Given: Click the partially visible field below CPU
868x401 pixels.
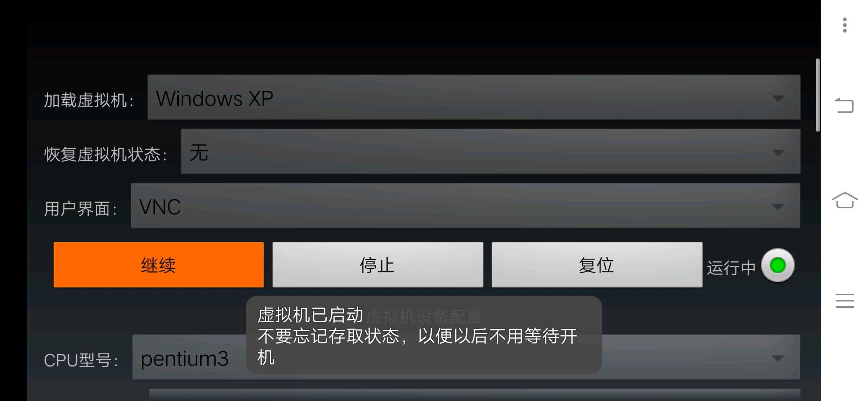Looking at the screenshot, I should [x=474, y=395].
